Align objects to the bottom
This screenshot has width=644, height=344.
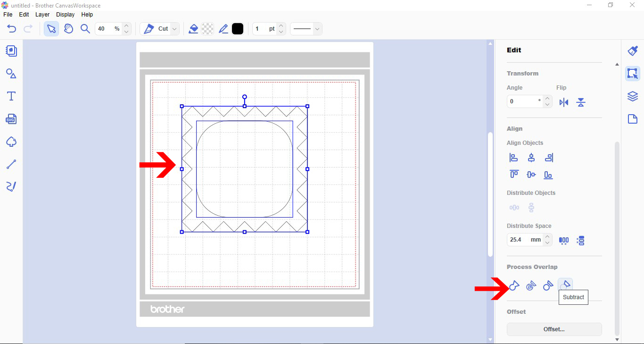pos(548,175)
